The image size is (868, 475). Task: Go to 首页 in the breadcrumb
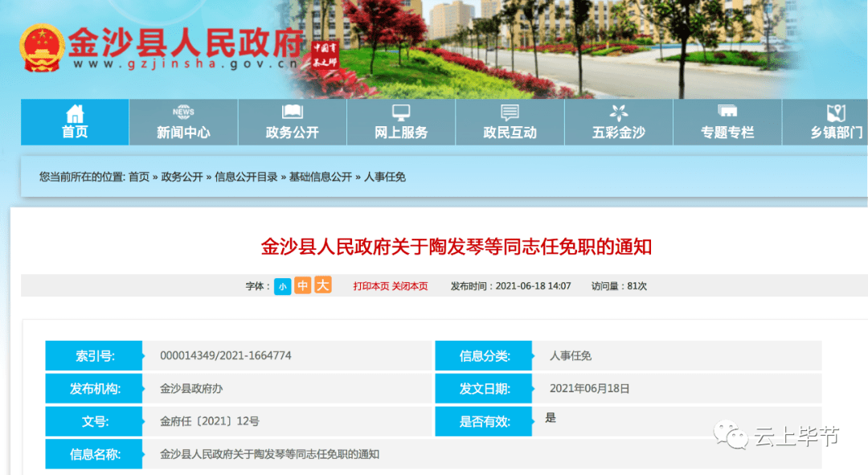(139, 177)
